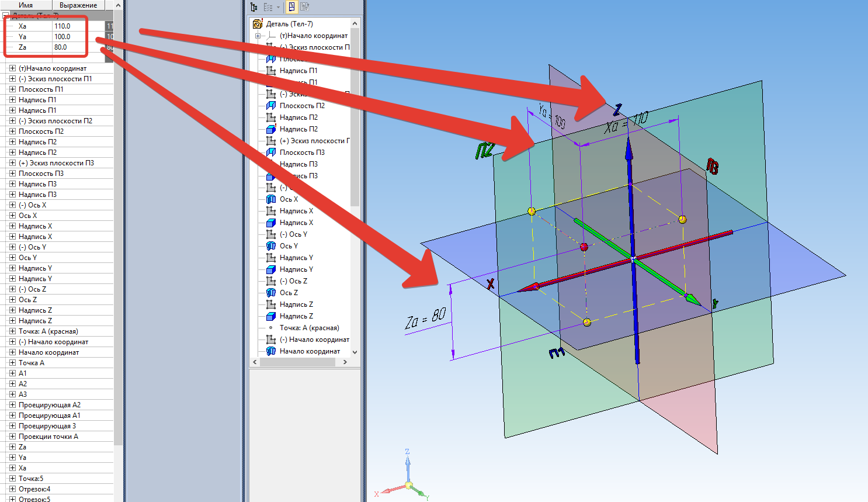Expand (т)Начало координат in the variables panel
868x502 pixels.
[x=12, y=68]
